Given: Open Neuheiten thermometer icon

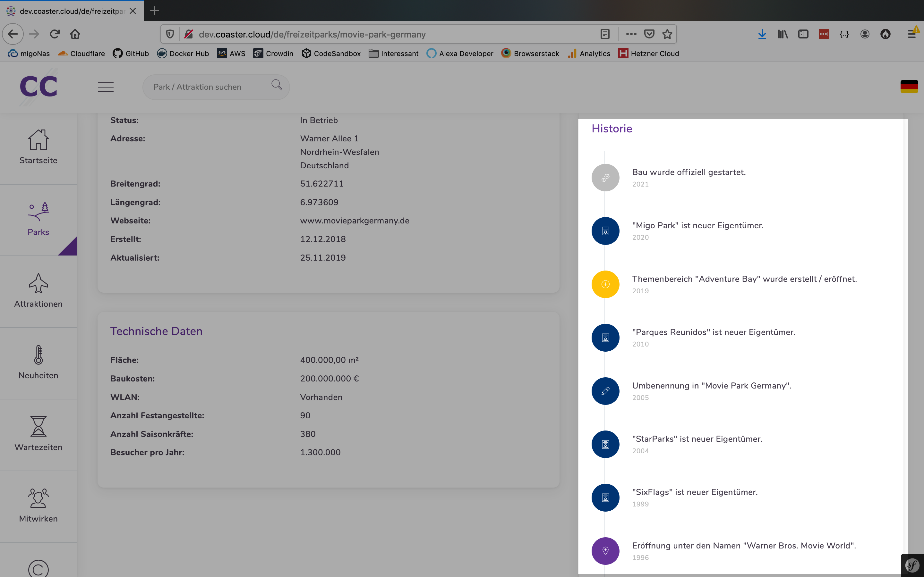Looking at the screenshot, I should pos(38,355).
